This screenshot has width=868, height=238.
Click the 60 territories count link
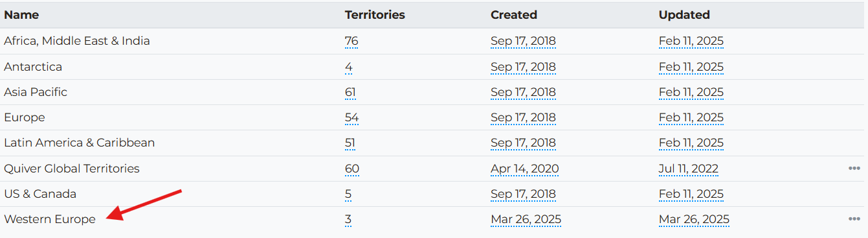[352, 169]
